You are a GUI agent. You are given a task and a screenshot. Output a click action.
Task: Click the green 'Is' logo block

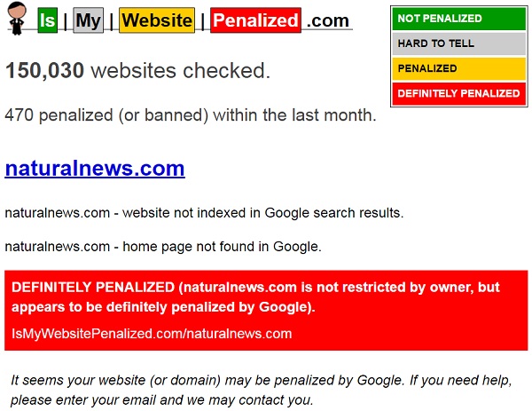pyautogui.click(x=48, y=20)
